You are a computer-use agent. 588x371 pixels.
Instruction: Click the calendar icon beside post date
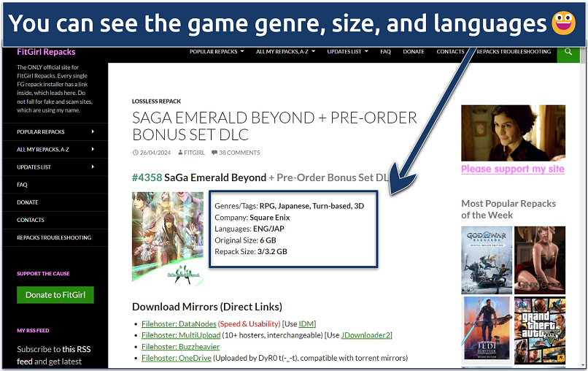[x=136, y=153]
